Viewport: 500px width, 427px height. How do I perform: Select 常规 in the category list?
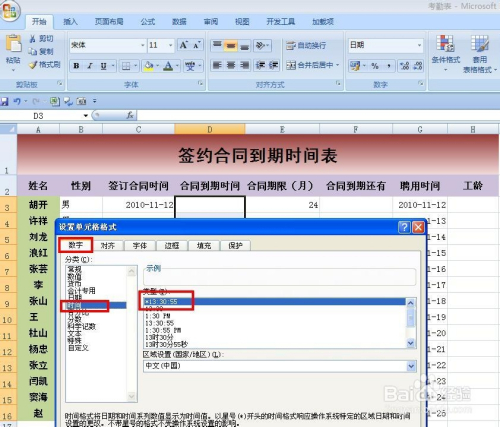75,269
